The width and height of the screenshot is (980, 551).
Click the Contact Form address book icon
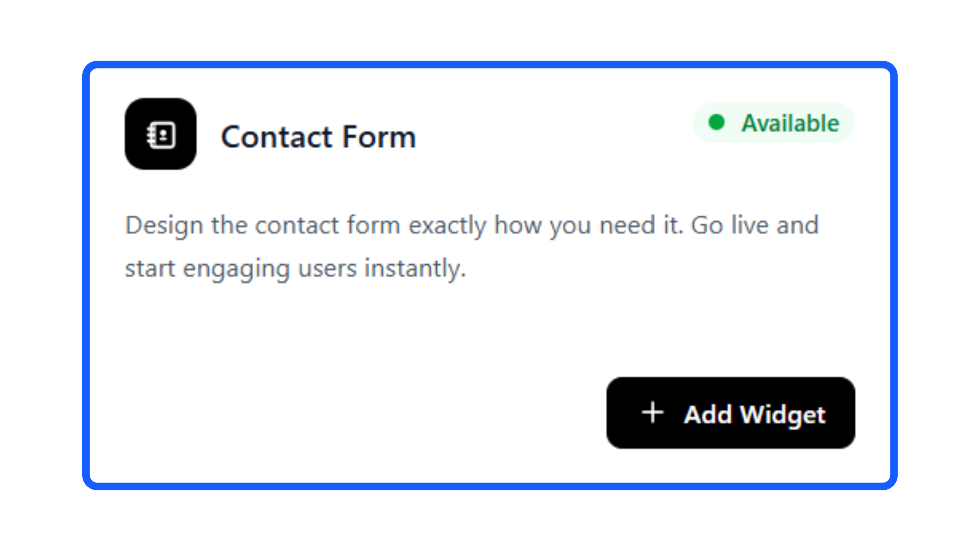point(161,135)
